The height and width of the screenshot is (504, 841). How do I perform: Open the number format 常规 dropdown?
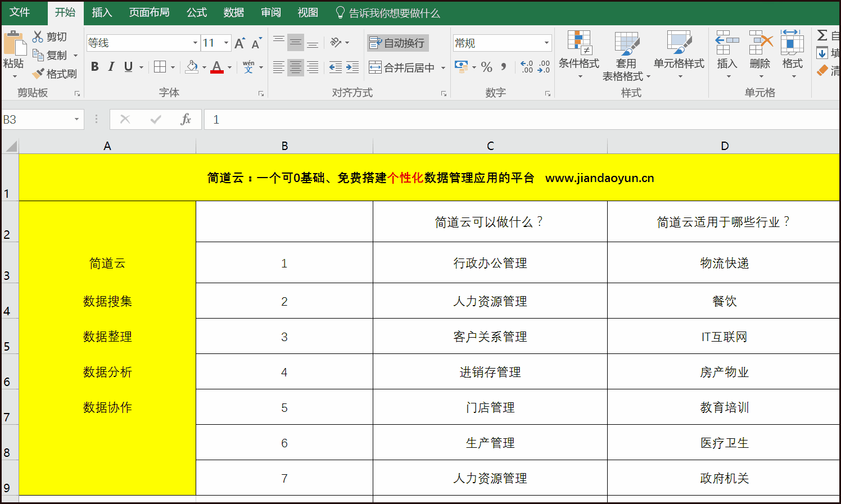pos(546,43)
